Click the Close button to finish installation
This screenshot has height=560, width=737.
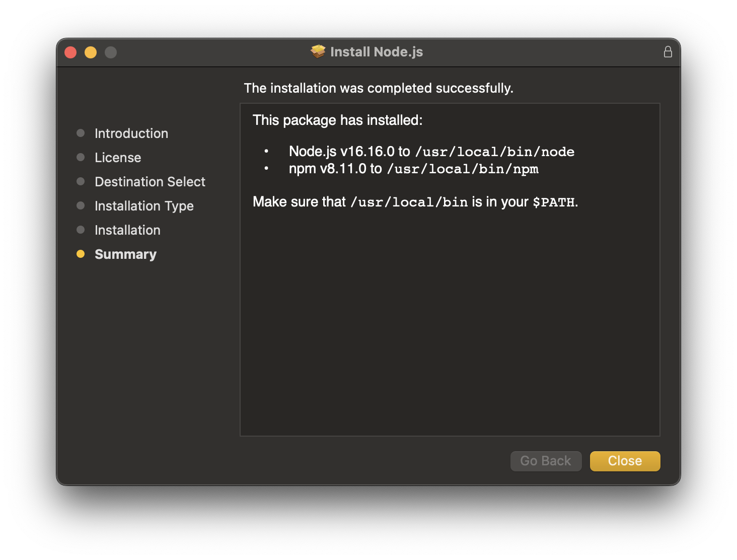tap(625, 461)
